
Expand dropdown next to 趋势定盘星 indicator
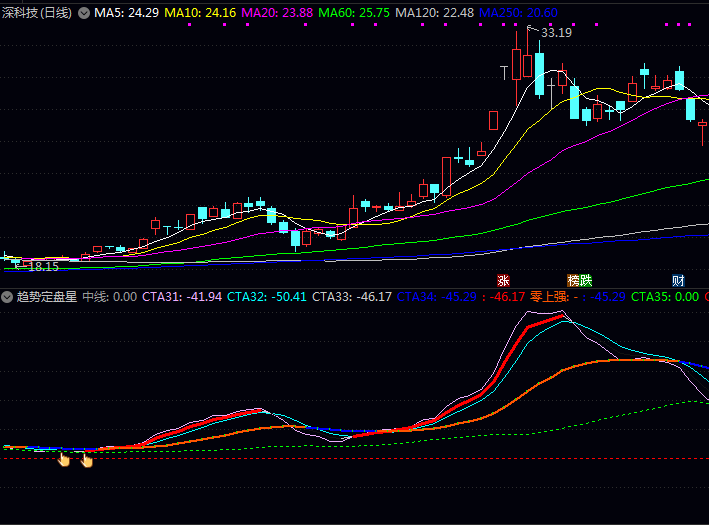tap(7, 297)
